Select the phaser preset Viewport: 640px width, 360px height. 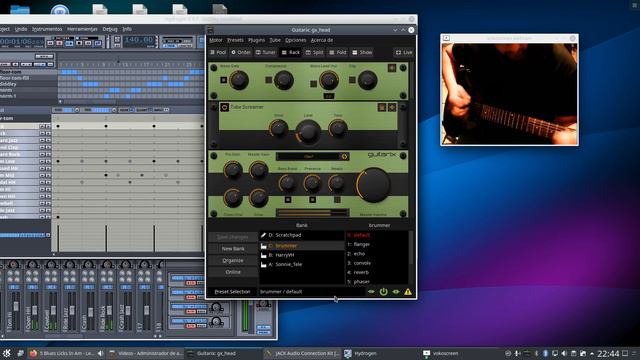377,282
